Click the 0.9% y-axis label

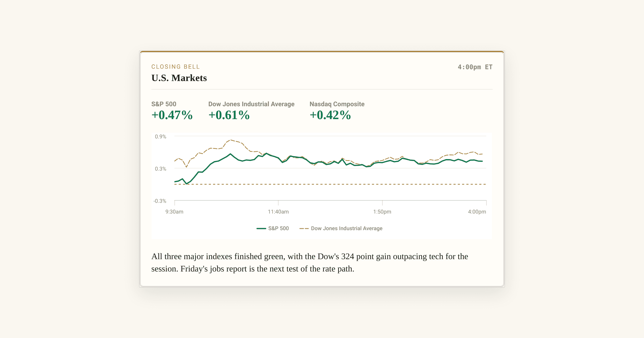(160, 137)
